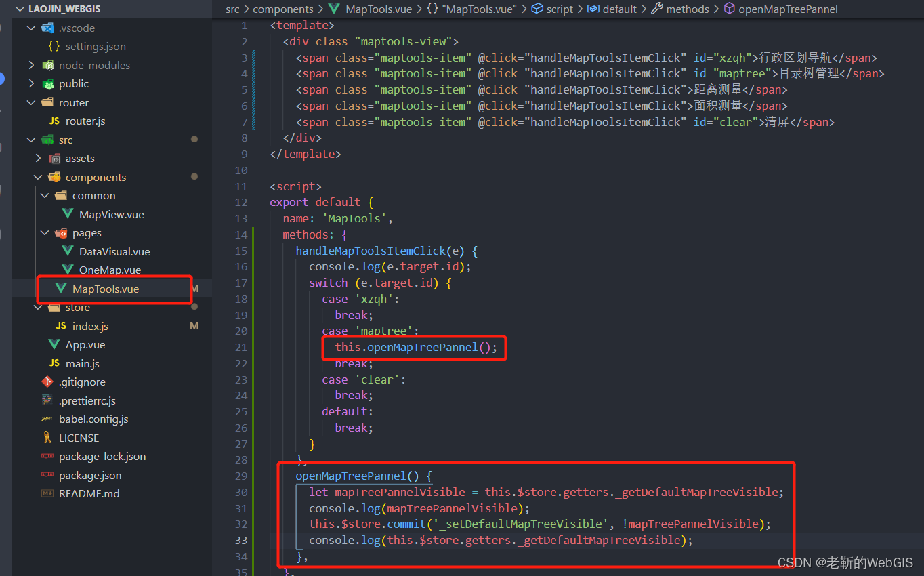Click the Vue icon beside MapTools.vue
Screen dimensions: 924x576
coord(61,289)
